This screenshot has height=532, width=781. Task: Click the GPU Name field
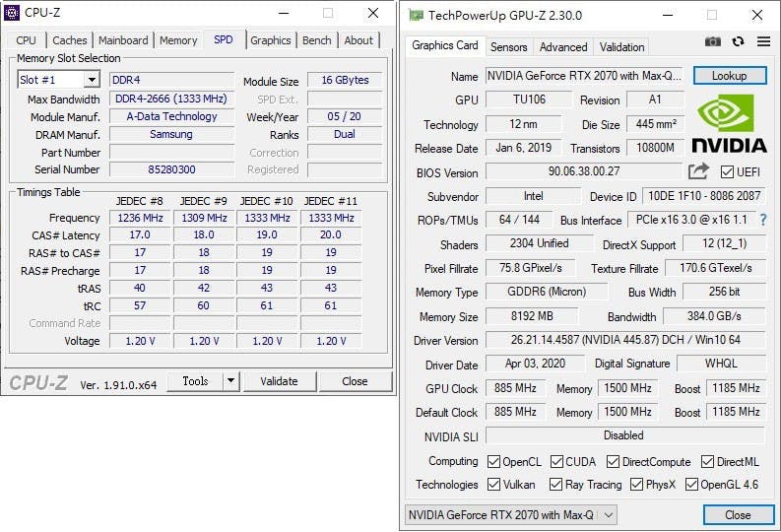click(x=584, y=76)
